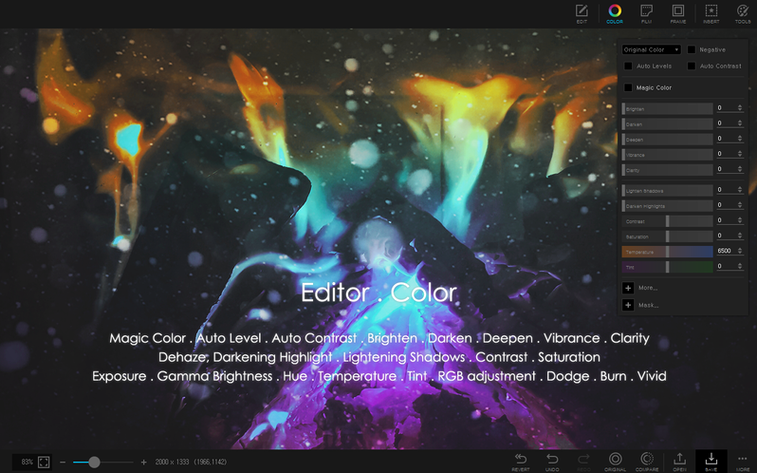Viewport: 757px width, 473px height.
Task: Zoom in with the plus icon
Action: point(143,462)
